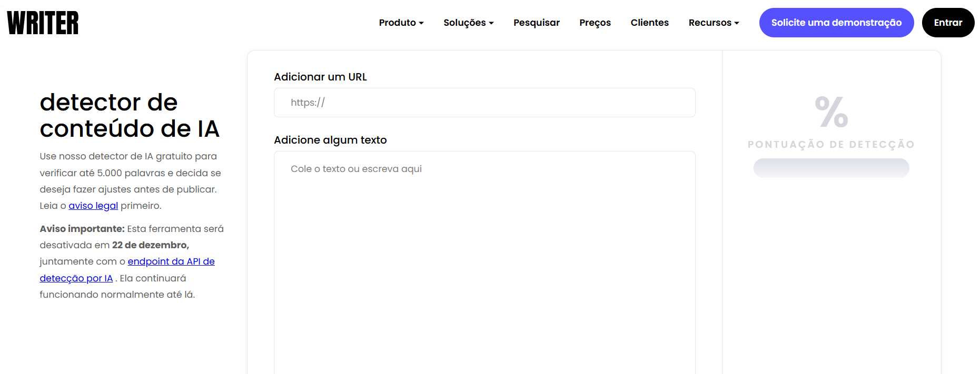Open the aviso legal link
This screenshot has height=374, width=980.
click(x=93, y=205)
